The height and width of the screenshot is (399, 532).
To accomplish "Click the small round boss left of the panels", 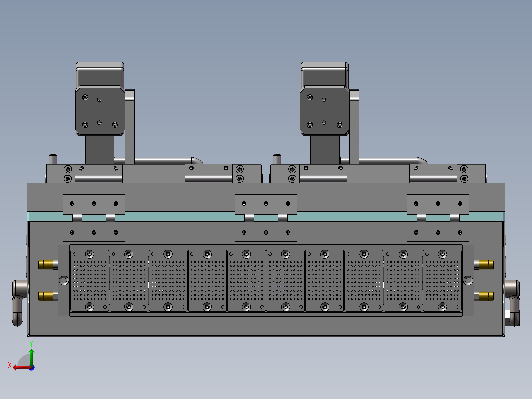I will (x=64, y=280).
